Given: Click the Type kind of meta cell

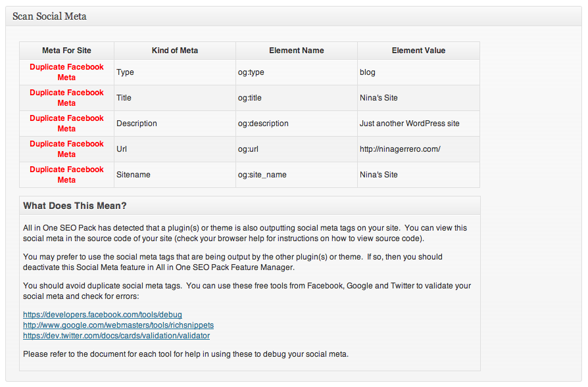Looking at the screenshot, I should tap(175, 72).
